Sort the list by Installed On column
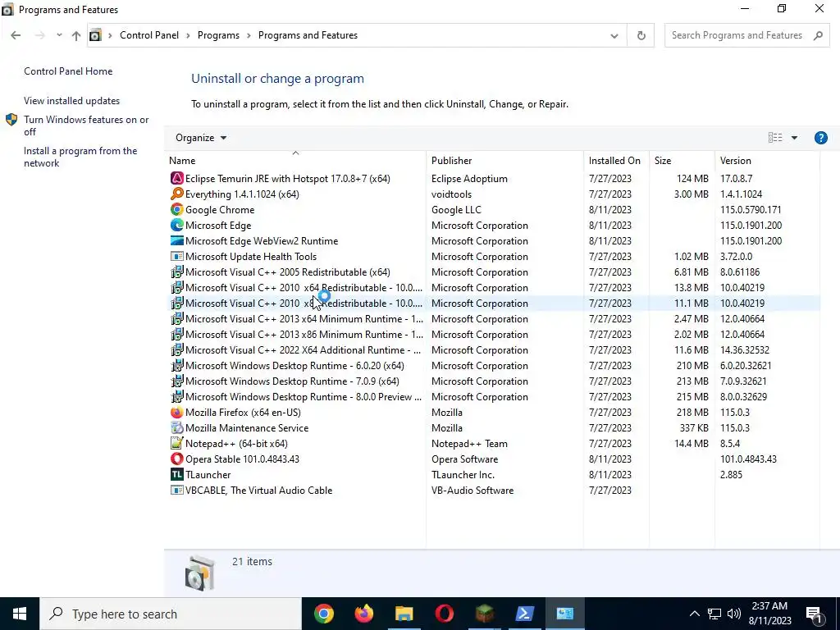This screenshot has height=630, width=840. (614, 160)
